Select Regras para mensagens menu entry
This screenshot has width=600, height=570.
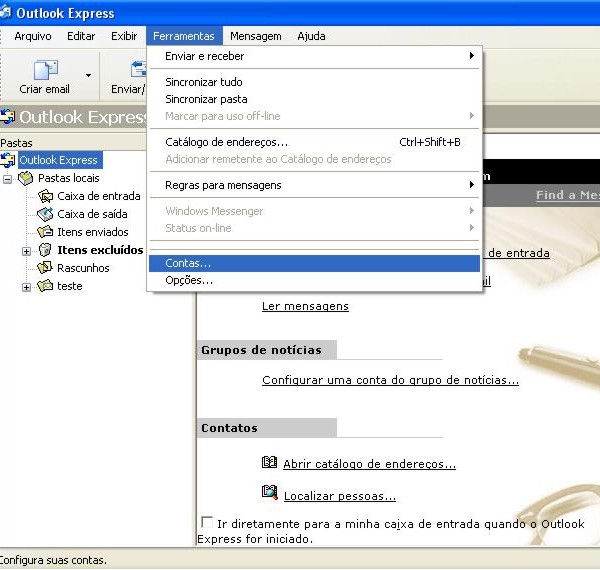[x=314, y=185]
